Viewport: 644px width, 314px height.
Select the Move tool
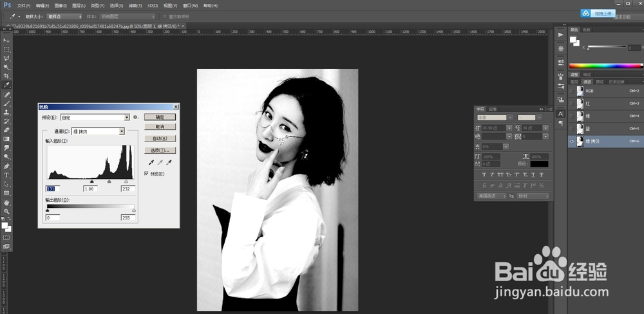[6, 41]
